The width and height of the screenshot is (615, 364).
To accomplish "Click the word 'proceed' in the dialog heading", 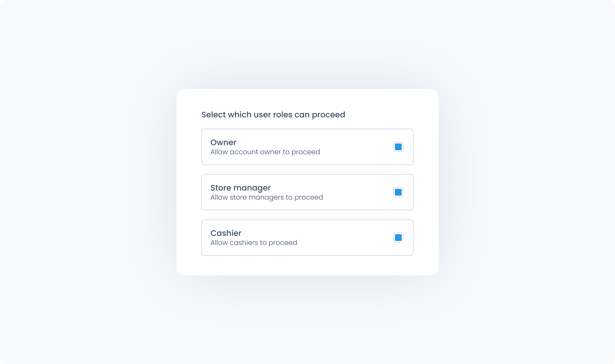I will (328, 115).
